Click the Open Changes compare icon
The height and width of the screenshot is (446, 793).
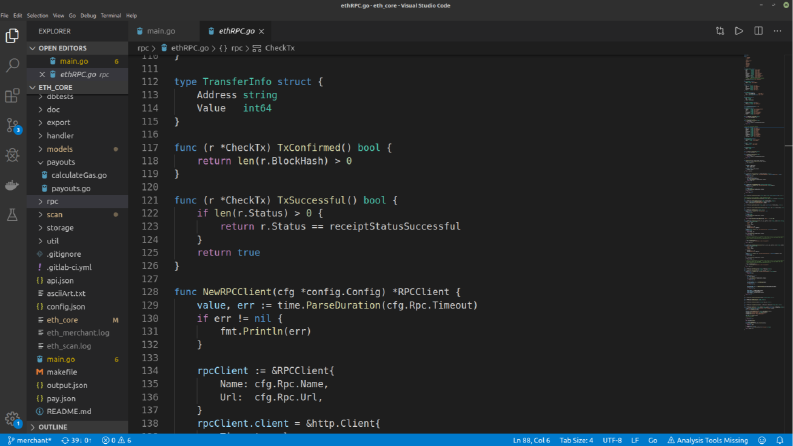pos(720,31)
